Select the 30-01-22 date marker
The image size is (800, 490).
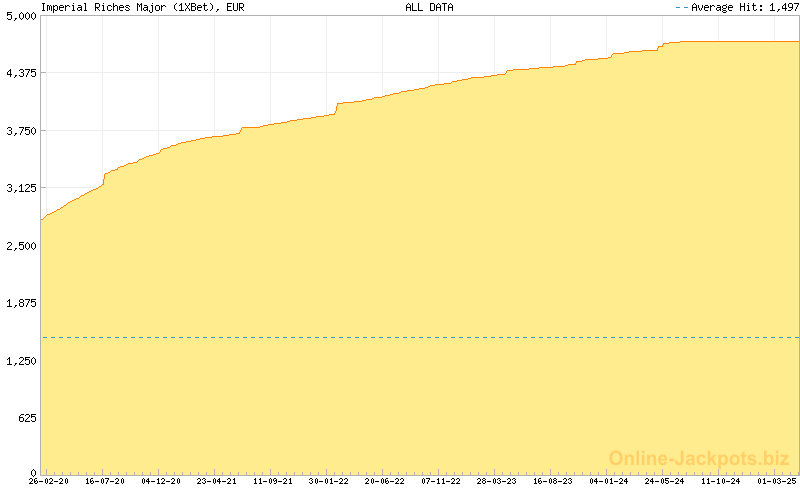(x=329, y=481)
